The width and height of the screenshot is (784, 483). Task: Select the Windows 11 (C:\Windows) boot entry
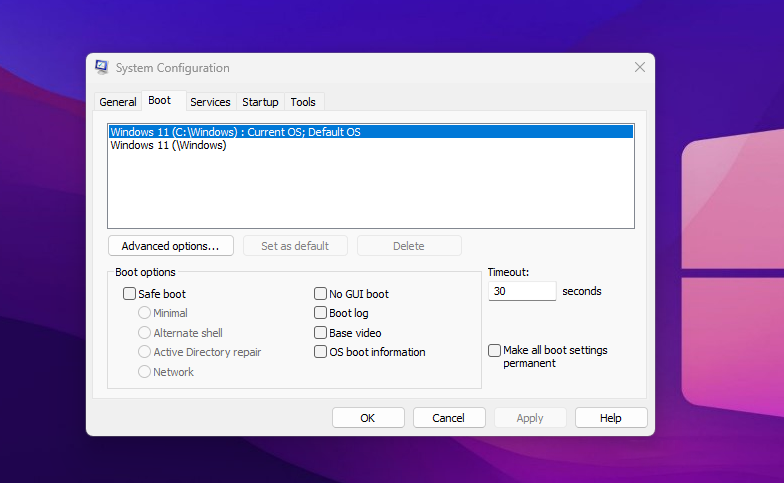[235, 132]
